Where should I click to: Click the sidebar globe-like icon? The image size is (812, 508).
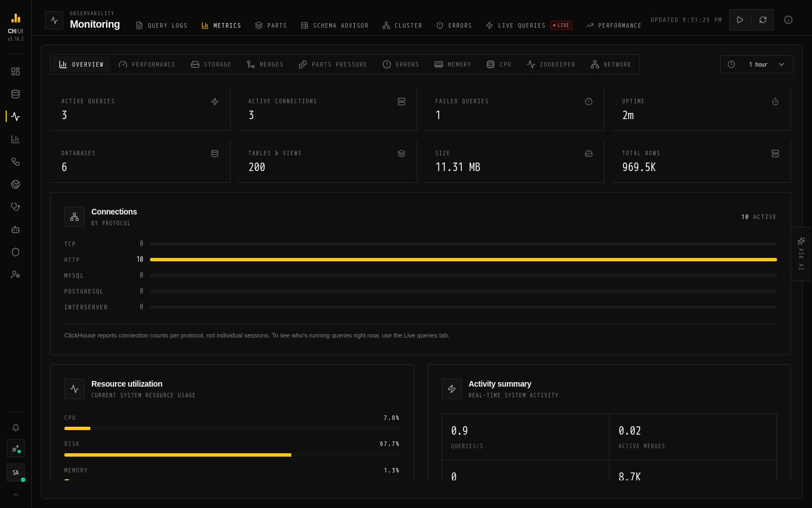coord(15,185)
